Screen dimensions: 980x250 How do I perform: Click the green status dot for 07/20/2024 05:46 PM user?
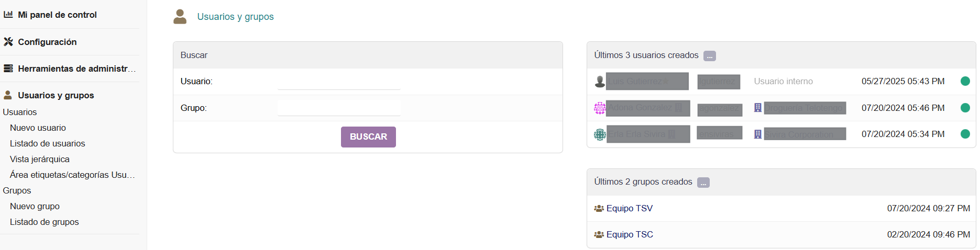(x=965, y=108)
